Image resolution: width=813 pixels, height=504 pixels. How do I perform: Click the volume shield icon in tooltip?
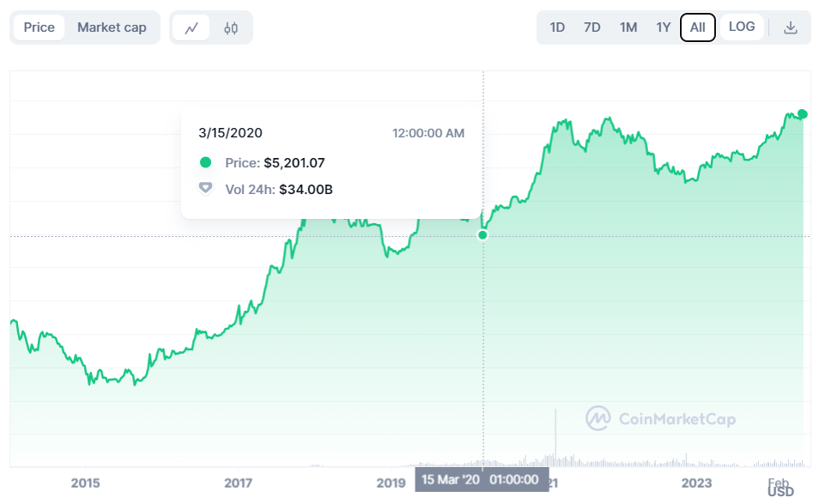tap(205, 188)
